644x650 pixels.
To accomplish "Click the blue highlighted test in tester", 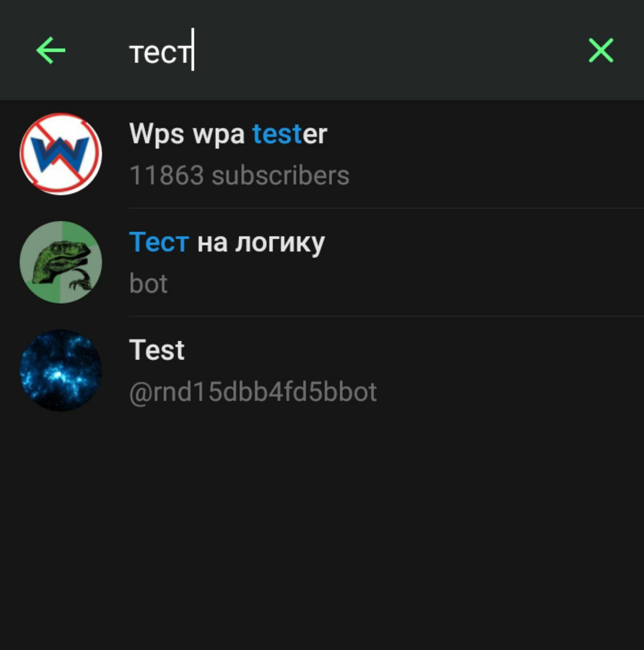I will click(277, 134).
